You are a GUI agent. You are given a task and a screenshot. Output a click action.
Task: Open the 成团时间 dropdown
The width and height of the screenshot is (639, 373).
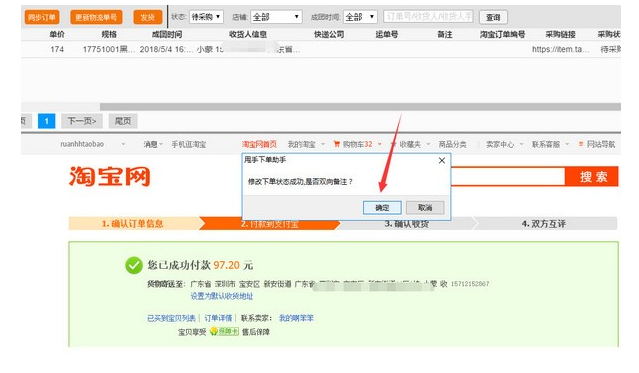360,17
